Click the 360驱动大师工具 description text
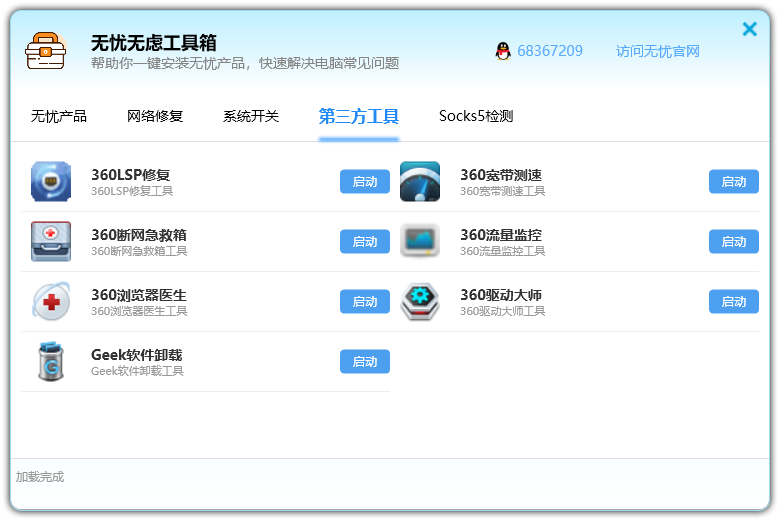The image size is (780, 520). [x=502, y=311]
